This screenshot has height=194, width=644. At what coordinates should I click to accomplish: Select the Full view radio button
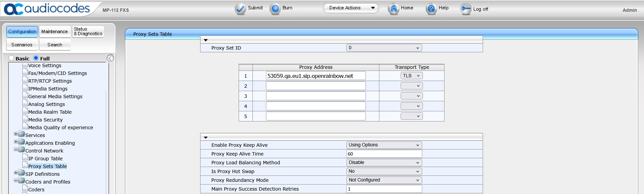click(36, 58)
